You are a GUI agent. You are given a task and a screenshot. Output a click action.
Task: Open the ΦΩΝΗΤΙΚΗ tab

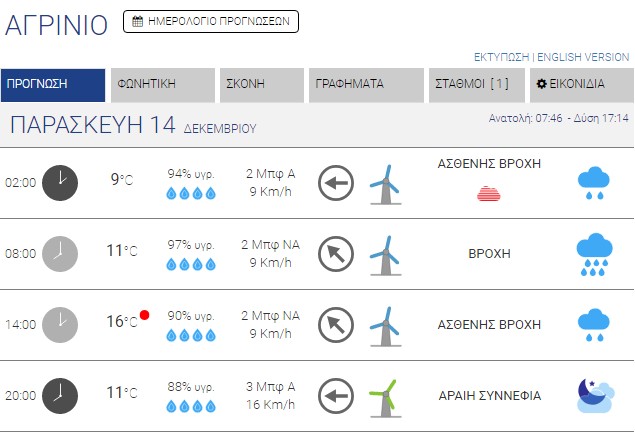tap(162, 85)
